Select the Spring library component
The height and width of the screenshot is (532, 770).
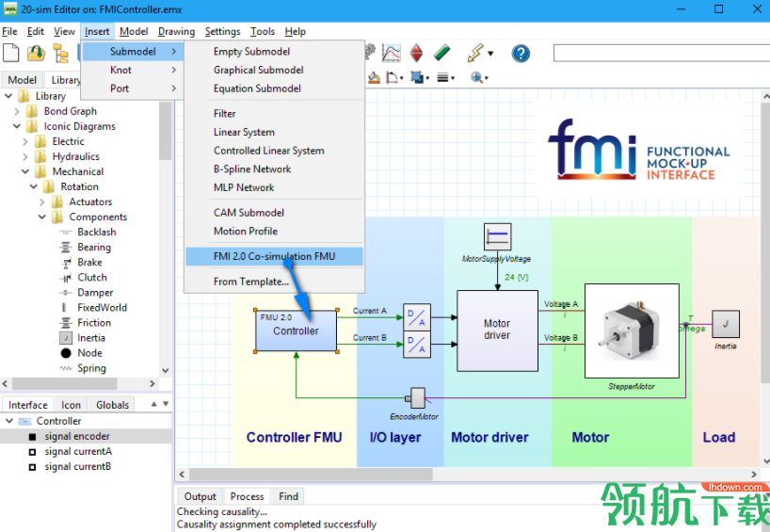click(x=91, y=368)
